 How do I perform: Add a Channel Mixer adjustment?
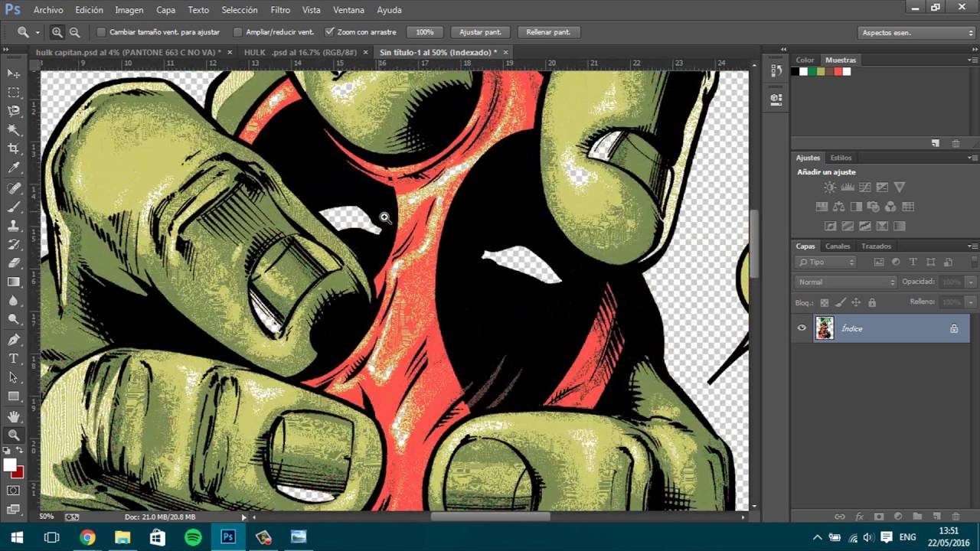click(890, 207)
